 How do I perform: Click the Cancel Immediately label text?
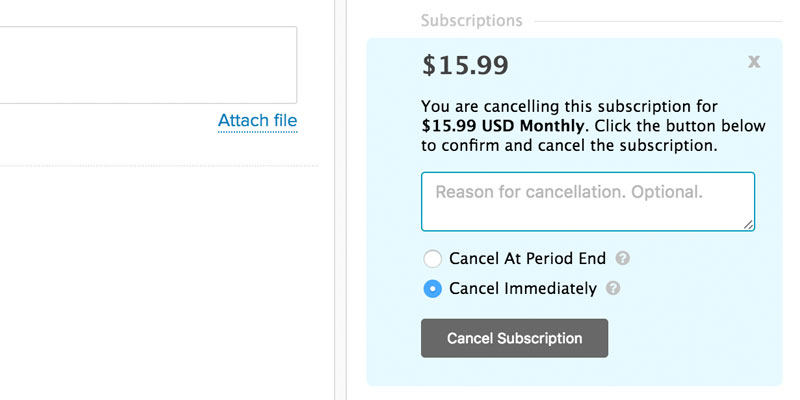click(523, 289)
